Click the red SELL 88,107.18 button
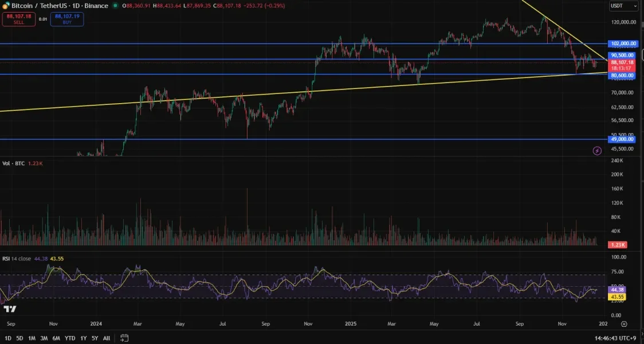Screen dimensions: 644x344 click(x=19, y=19)
